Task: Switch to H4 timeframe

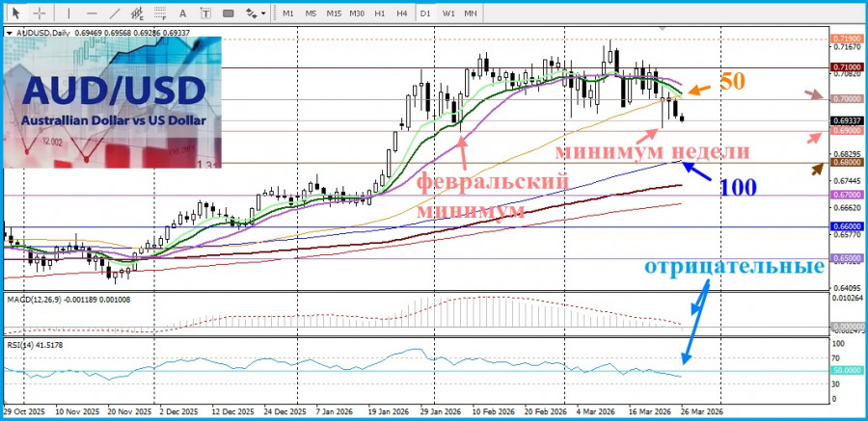Action: (402, 13)
